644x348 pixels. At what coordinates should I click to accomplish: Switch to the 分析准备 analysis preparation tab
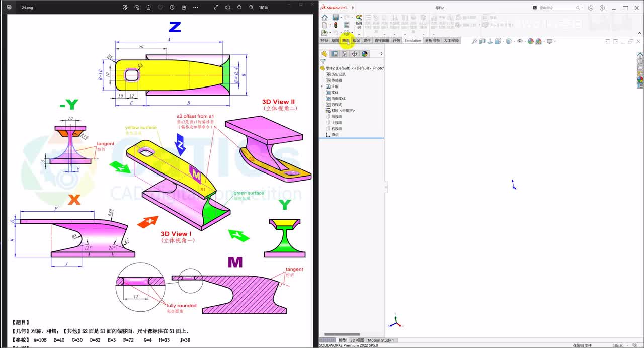pyautogui.click(x=432, y=40)
